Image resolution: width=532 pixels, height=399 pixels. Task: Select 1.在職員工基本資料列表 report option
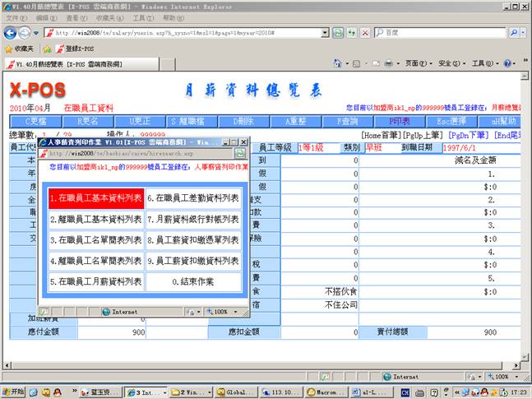(95, 198)
